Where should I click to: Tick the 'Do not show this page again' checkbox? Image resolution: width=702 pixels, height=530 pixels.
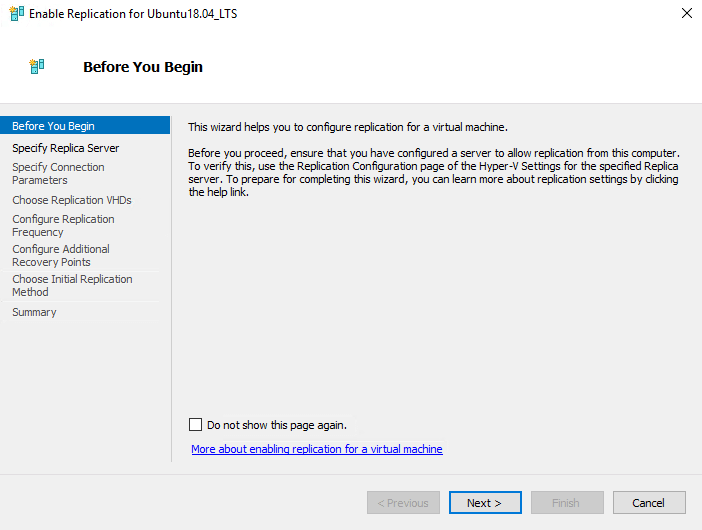click(195, 424)
